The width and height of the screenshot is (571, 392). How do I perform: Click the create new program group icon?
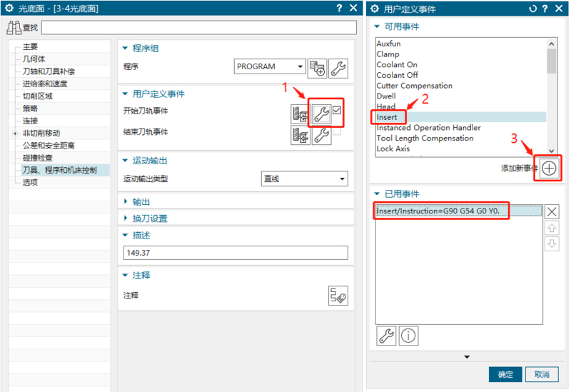pyautogui.click(x=317, y=69)
